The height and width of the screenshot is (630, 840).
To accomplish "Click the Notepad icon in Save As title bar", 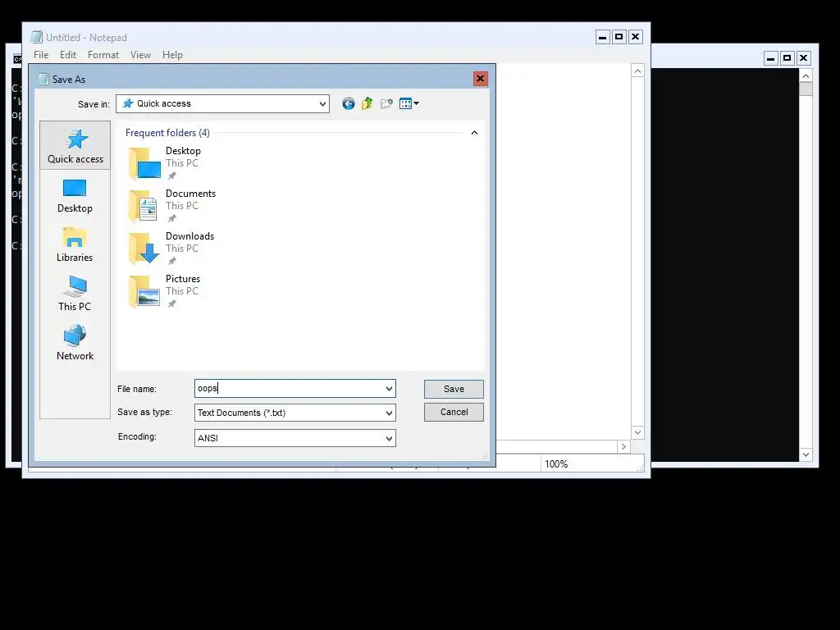I will point(43,80).
